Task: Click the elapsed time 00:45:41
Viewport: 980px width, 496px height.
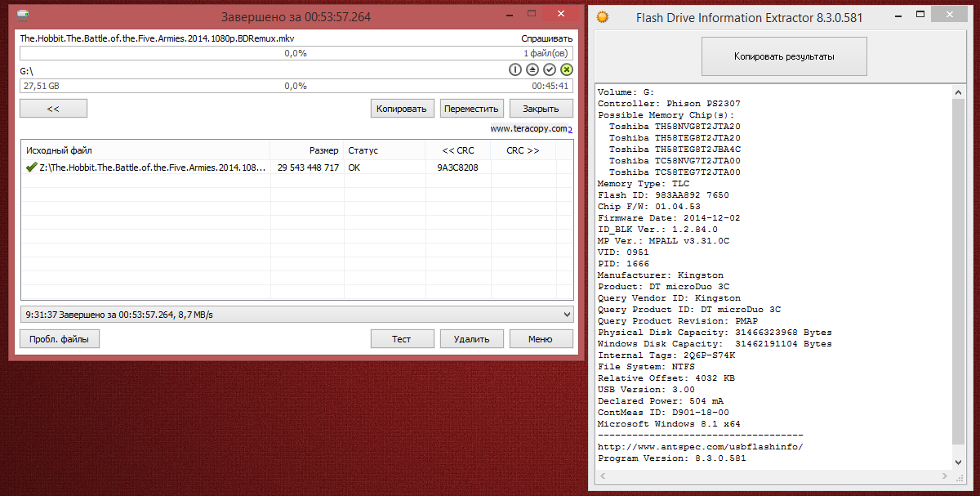Action: coord(550,86)
